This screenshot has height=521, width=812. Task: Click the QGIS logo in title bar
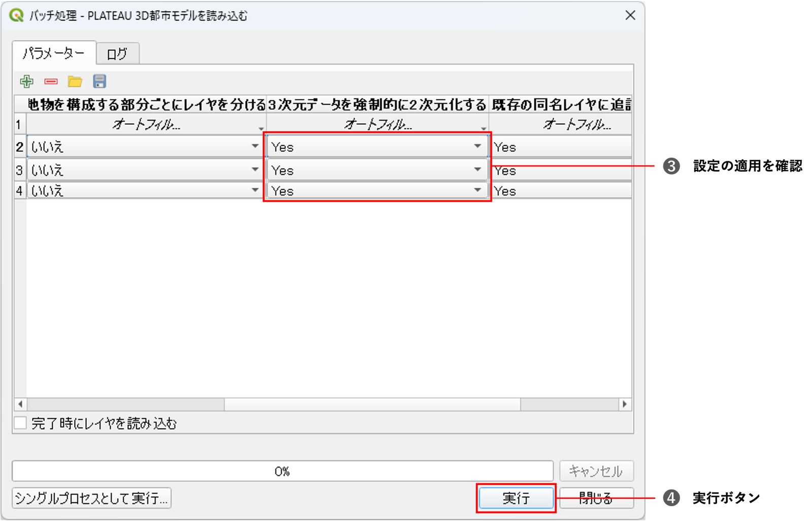coord(16,15)
